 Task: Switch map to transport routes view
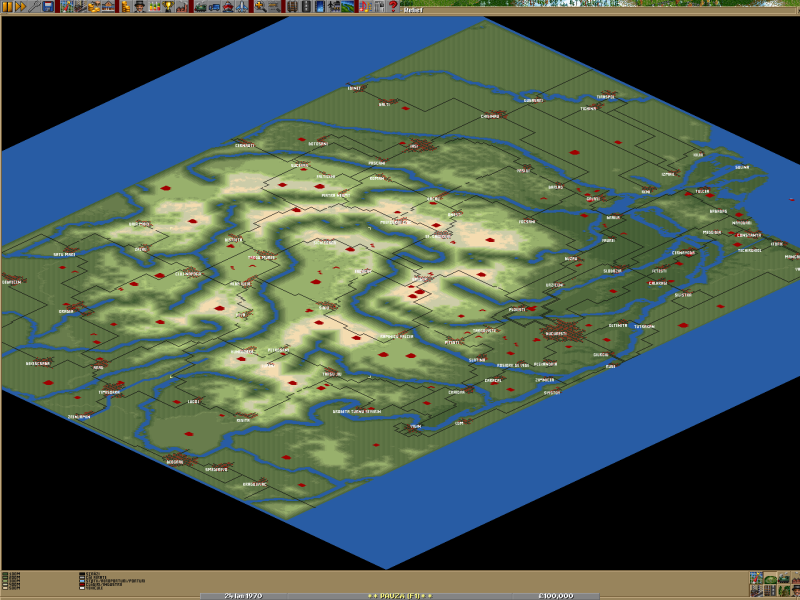(770, 591)
